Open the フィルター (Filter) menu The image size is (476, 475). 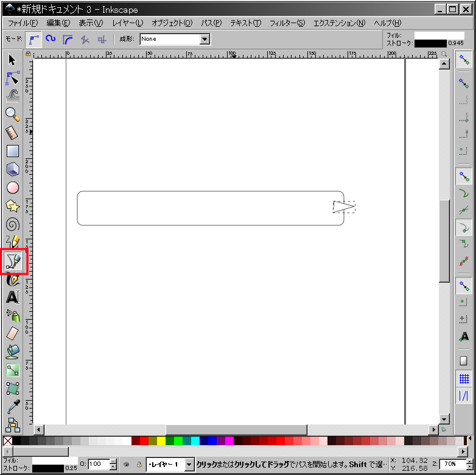point(287,23)
